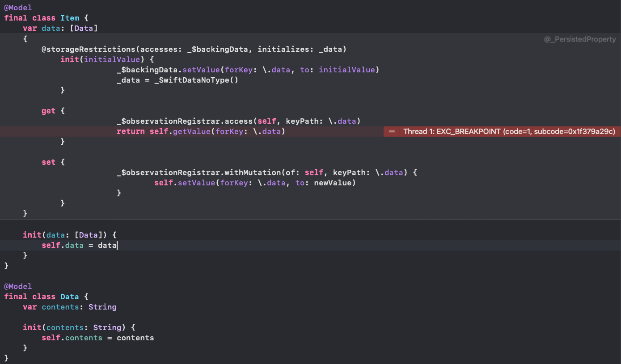Screen dimensions: 621x364
Task: Select the @Model attribute above class Data
Action: click(x=18, y=286)
